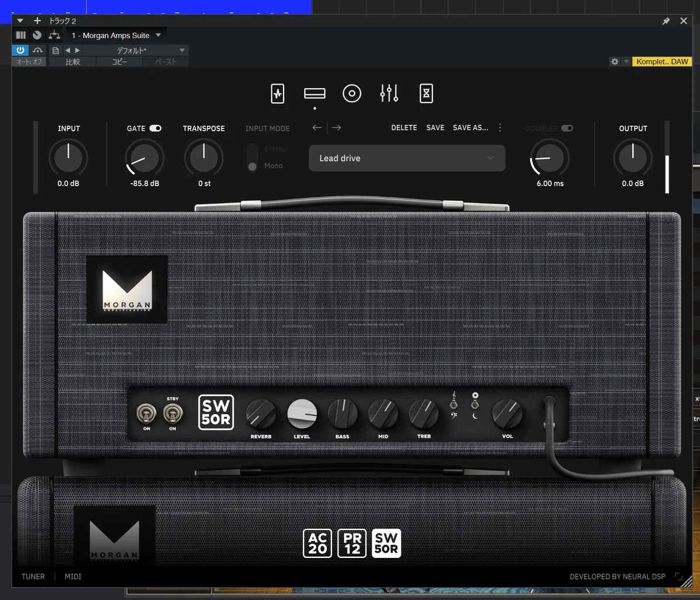
Task: Click the Morgan logo on amp head
Action: pyautogui.click(x=127, y=289)
